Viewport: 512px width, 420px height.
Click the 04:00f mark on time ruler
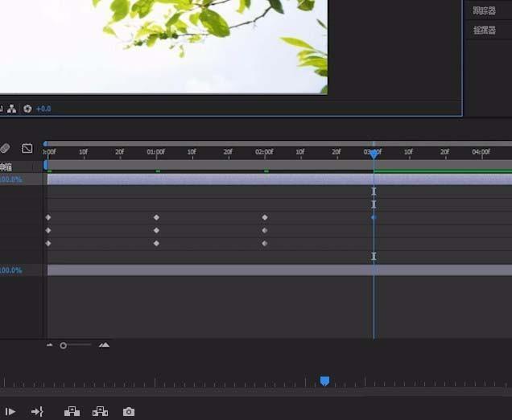(481, 152)
